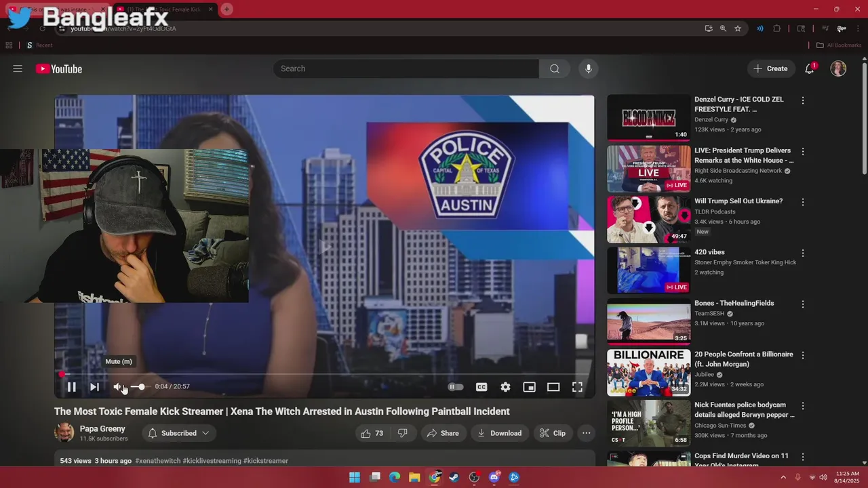This screenshot has height=488, width=868.
Task: Like the video with the thumbs-up button
Action: (372, 433)
